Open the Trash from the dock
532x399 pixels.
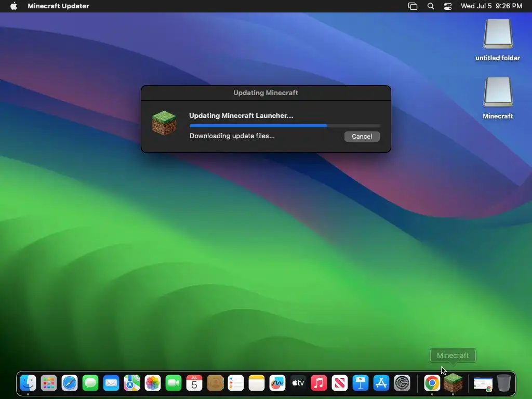click(x=504, y=383)
